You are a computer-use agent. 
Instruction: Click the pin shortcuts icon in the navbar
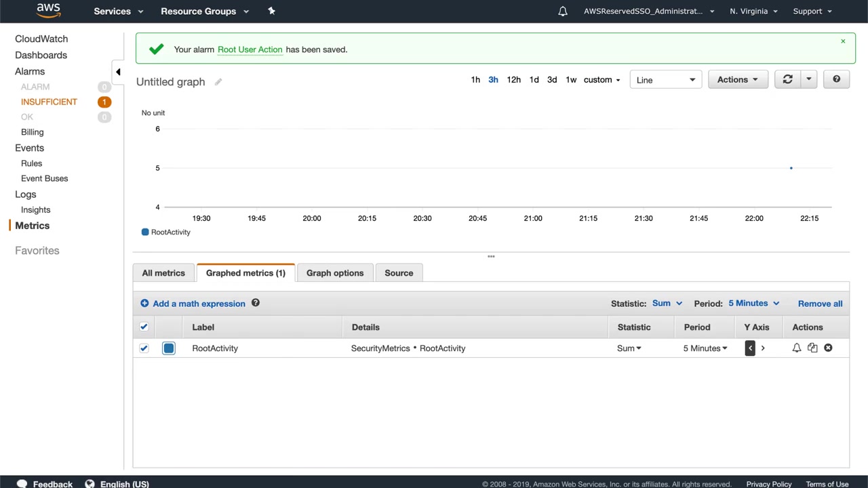coord(271,11)
